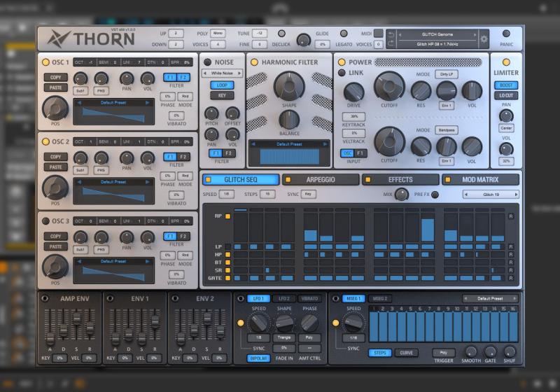The height and width of the screenshot is (392, 560).
Task: Toggle the AMP ENV panel power icon
Action: click(x=45, y=298)
